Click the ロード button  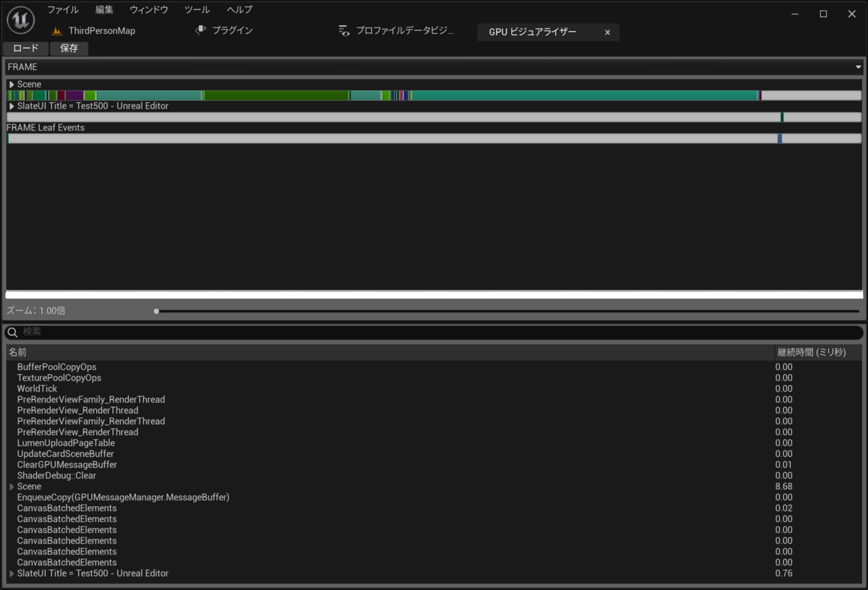[x=26, y=49]
